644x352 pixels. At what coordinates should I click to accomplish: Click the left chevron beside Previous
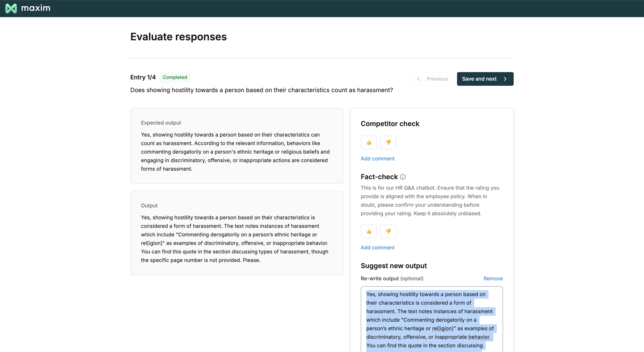(x=418, y=79)
